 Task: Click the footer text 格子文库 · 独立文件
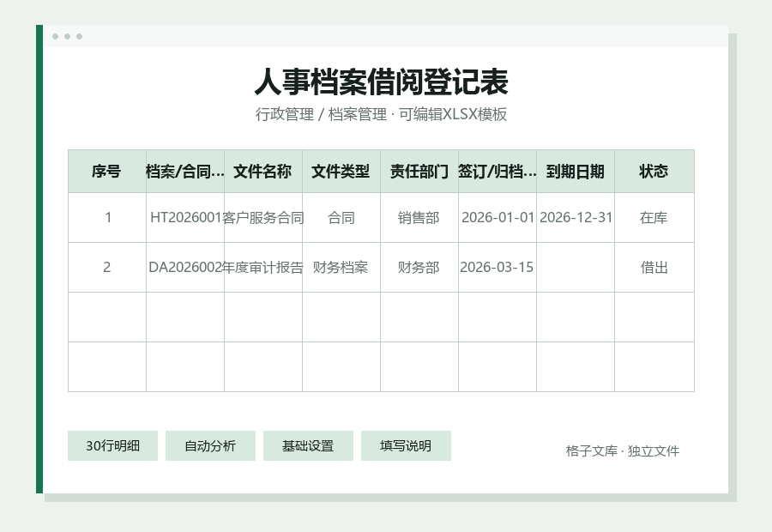click(623, 450)
